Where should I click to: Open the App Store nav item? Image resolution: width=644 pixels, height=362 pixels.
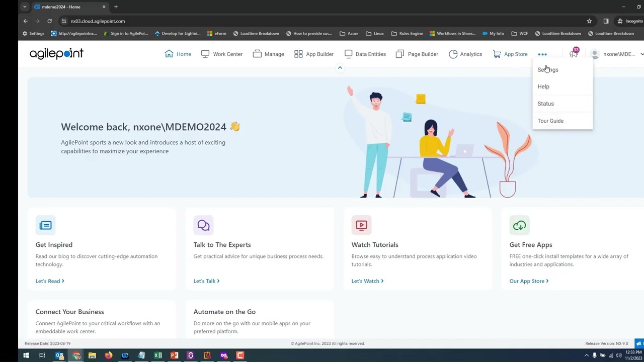(x=510, y=54)
